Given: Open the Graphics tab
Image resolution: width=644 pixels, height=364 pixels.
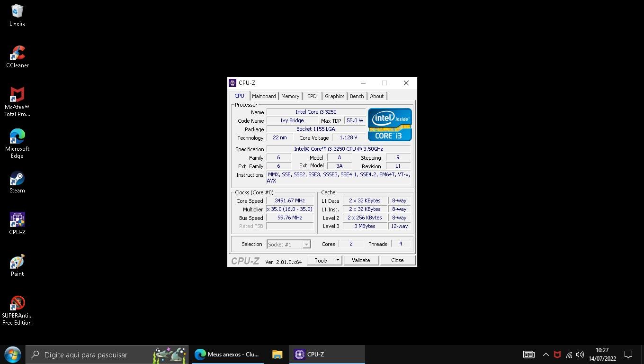Looking at the screenshot, I should coord(334,96).
